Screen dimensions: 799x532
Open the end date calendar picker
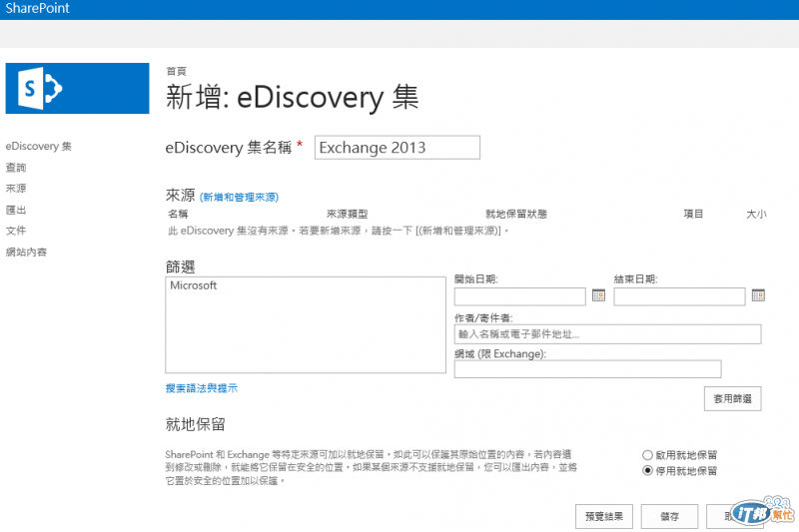click(x=758, y=295)
